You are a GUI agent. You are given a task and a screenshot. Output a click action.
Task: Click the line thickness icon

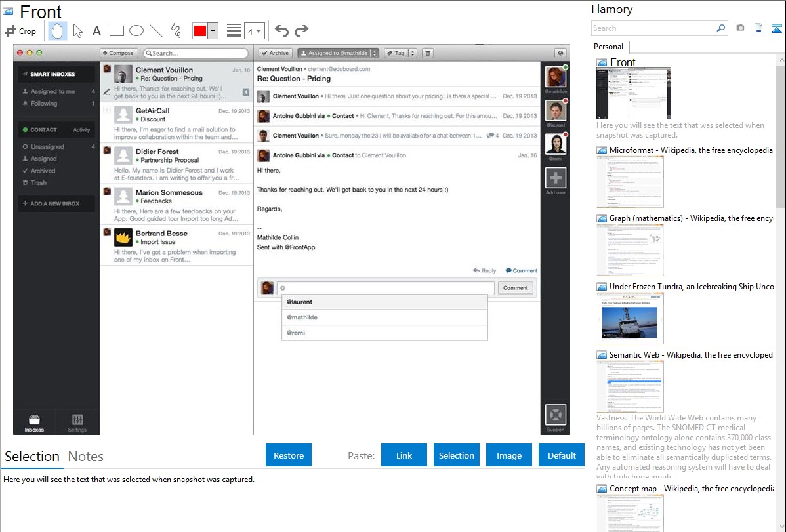(234, 31)
